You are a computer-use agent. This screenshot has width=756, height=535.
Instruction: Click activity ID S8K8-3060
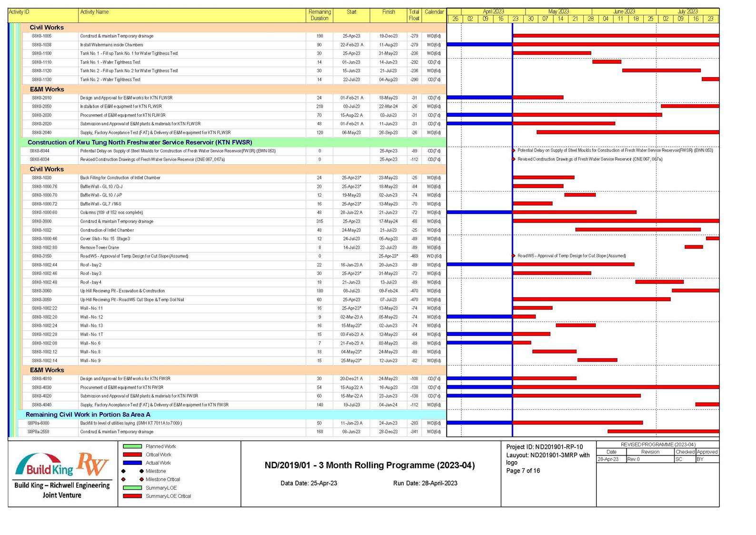(41, 291)
